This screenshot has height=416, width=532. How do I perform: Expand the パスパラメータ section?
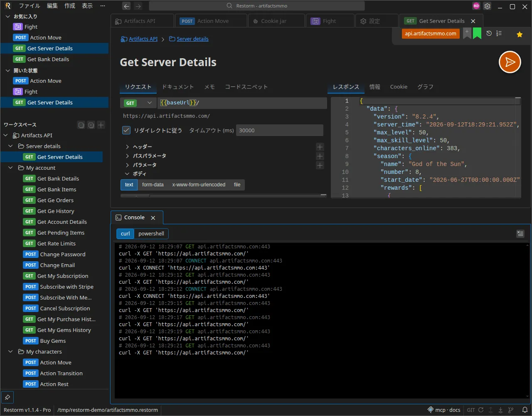[127, 156]
